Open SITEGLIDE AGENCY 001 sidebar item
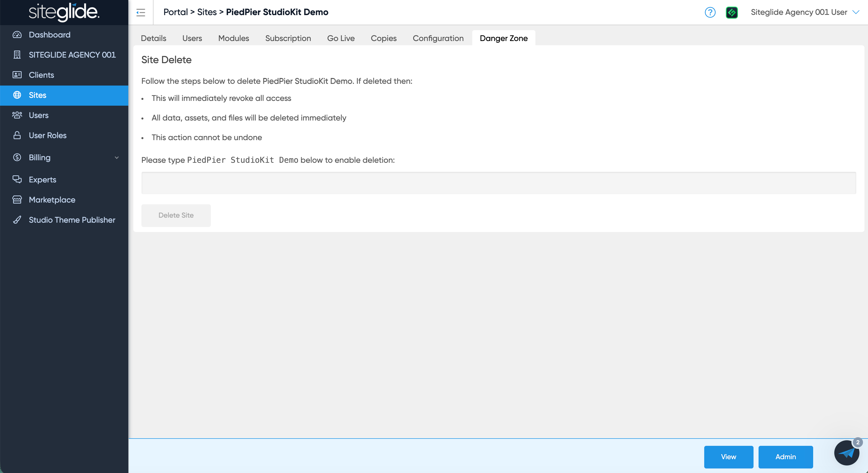The image size is (868, 473). pos(64,55)
